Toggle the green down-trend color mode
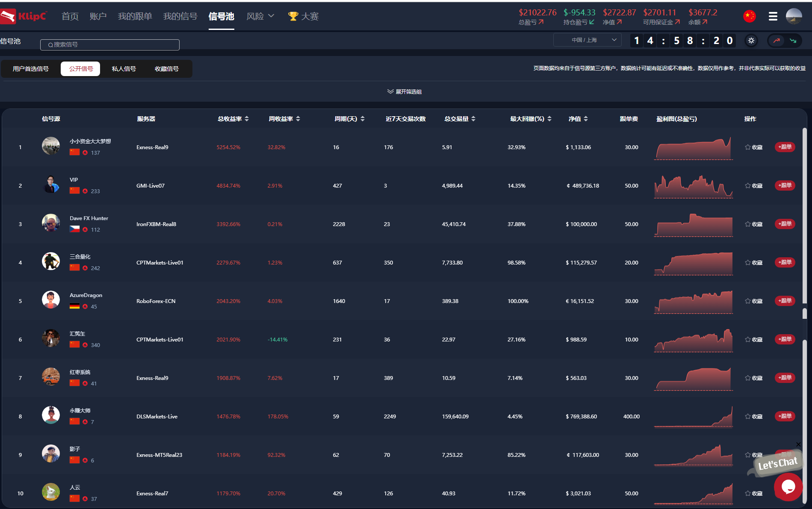Screen dimensions: 812x509 click(793, 41)
